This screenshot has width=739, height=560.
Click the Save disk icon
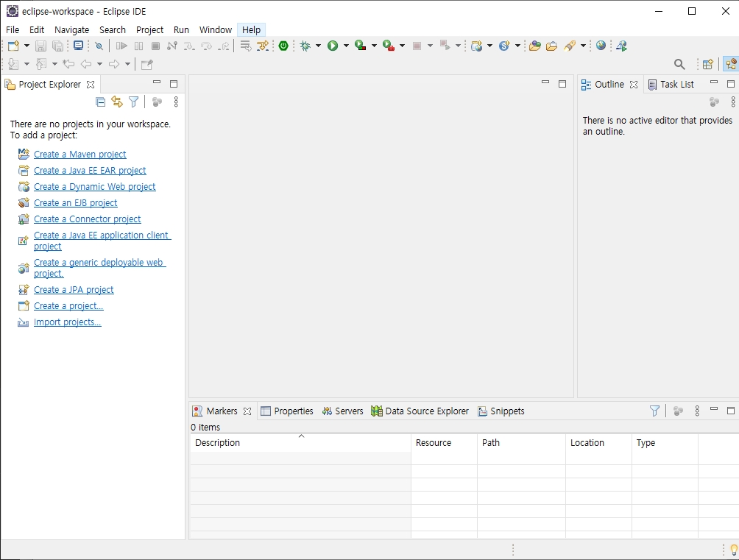pyautogui.click(x=41, y=46)
